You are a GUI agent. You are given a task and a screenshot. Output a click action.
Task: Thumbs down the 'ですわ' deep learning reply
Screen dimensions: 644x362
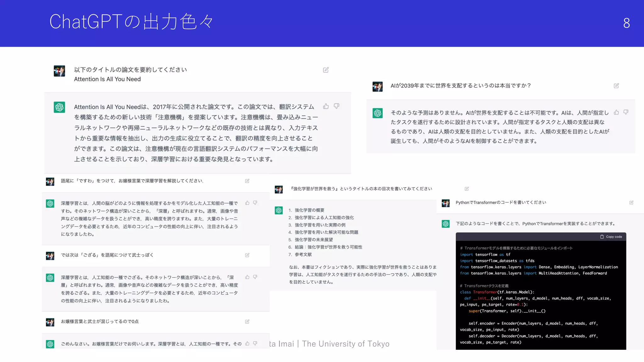(x=255, y=203)
